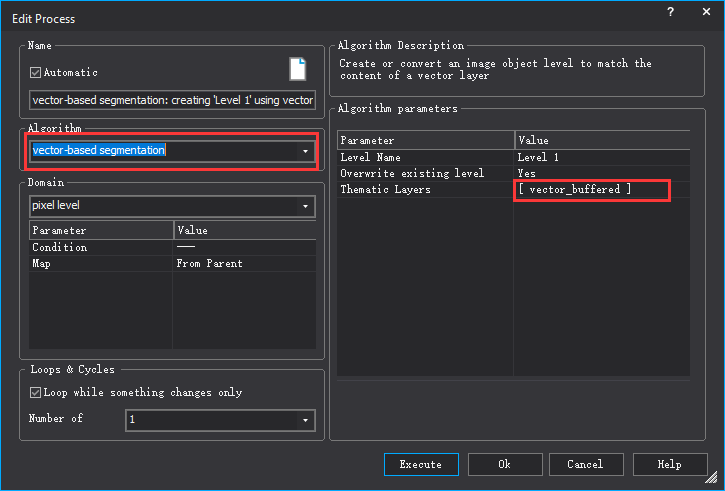
Task: Click the Parameter column header in Algorithm parameters
Action: 367,141
